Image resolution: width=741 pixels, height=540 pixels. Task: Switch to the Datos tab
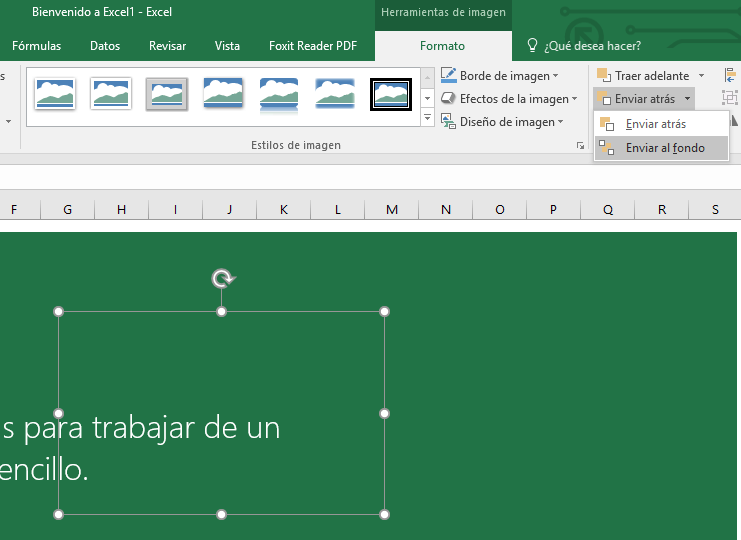click(x=105, y=46)
